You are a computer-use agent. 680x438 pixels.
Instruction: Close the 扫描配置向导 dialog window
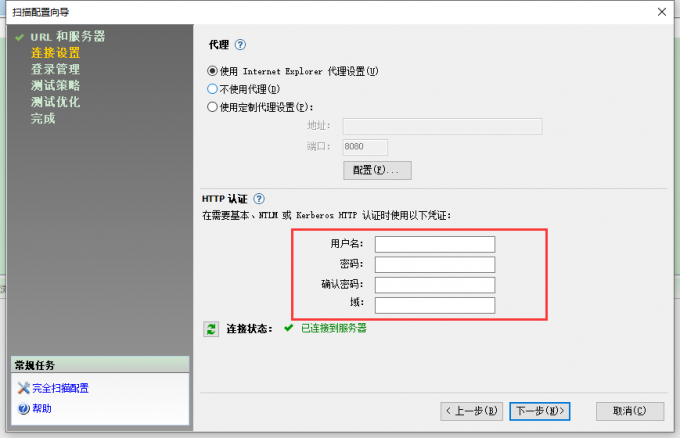pos(661,11)
